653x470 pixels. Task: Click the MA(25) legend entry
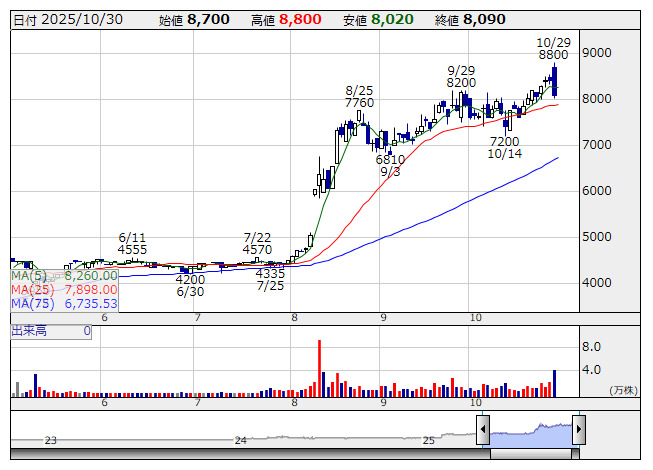coord(64,289)
